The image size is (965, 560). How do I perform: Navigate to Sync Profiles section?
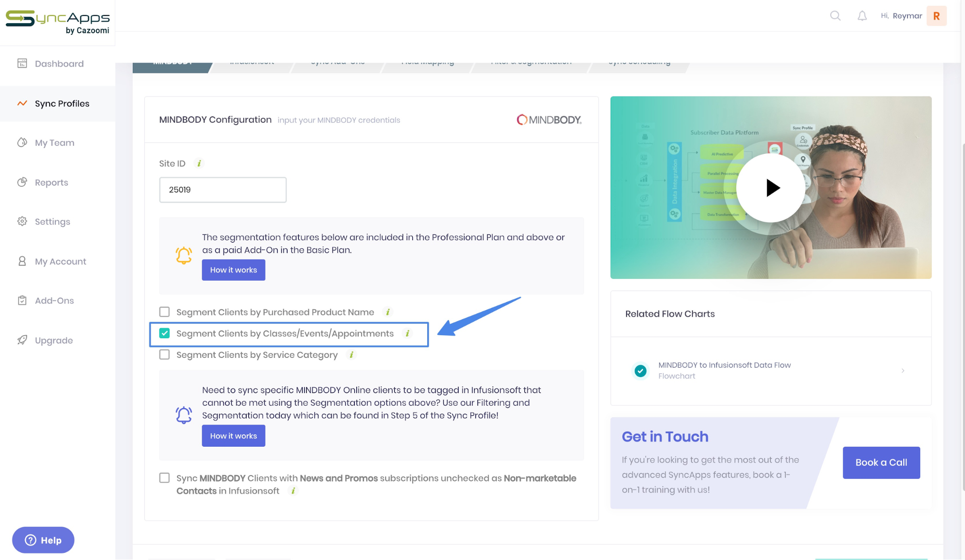point(62,103)
